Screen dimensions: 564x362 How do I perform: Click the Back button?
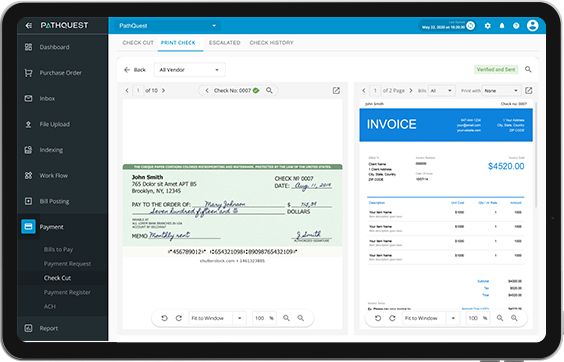[x=135, y=70]
